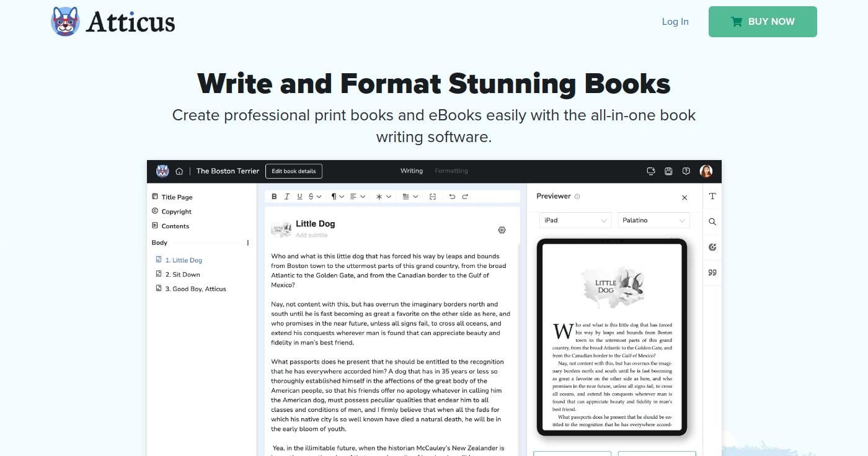Click the BUY NOW button
The image size is (868, 456).
pyautogui.click(x=762, y=22)
